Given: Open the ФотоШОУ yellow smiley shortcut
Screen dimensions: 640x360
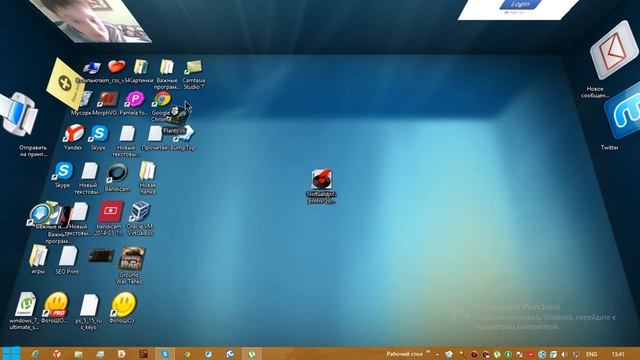Looking at the screenshot, I should point(123,304).
